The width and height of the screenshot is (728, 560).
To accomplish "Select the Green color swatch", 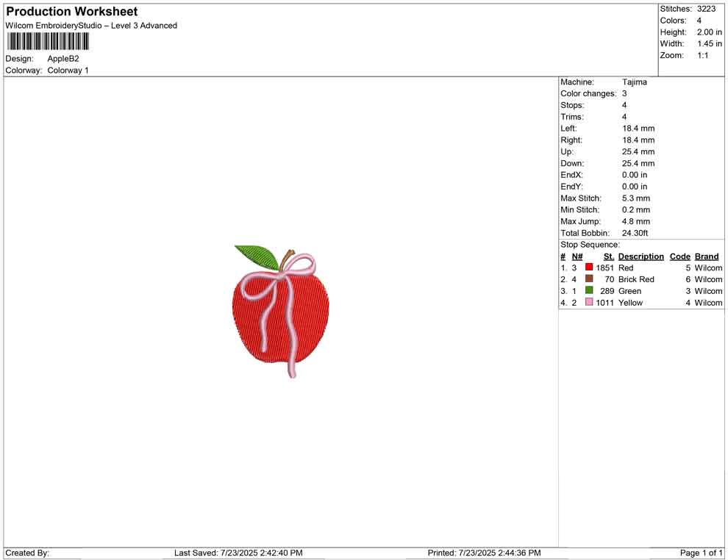I will 589,290.
